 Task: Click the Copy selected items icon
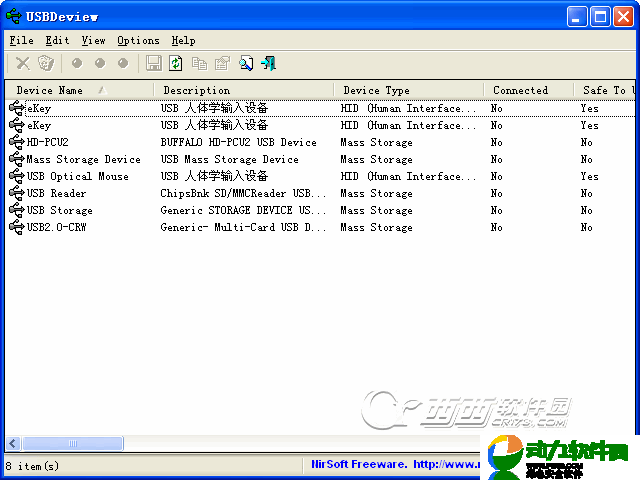199,64
